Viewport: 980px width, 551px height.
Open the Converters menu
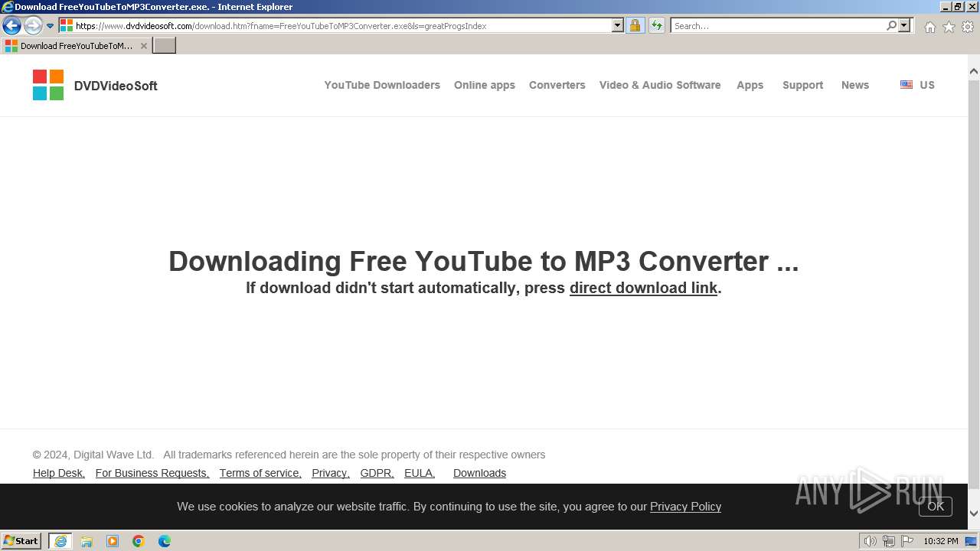tap(557, 85)
